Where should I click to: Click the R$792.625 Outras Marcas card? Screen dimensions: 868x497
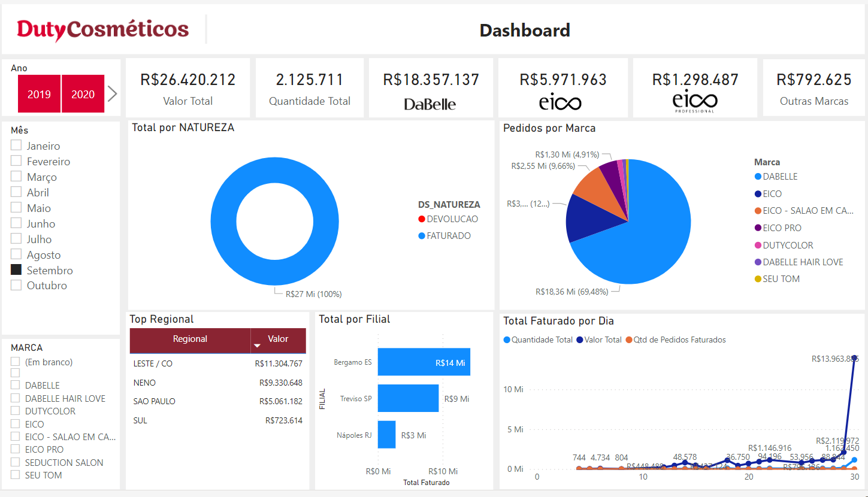tap(814, 88)
